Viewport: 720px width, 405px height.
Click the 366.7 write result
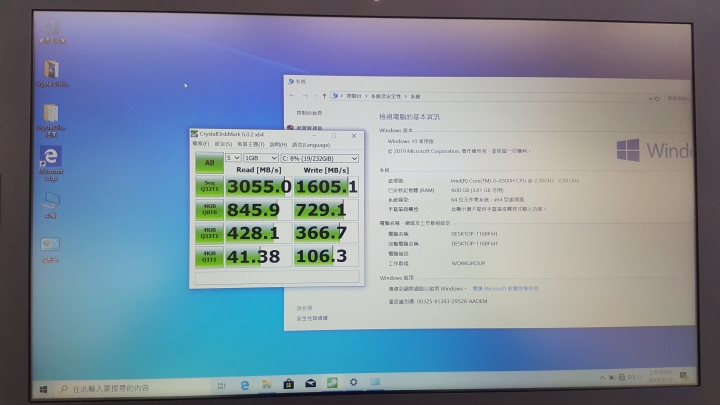coord(326,233)
